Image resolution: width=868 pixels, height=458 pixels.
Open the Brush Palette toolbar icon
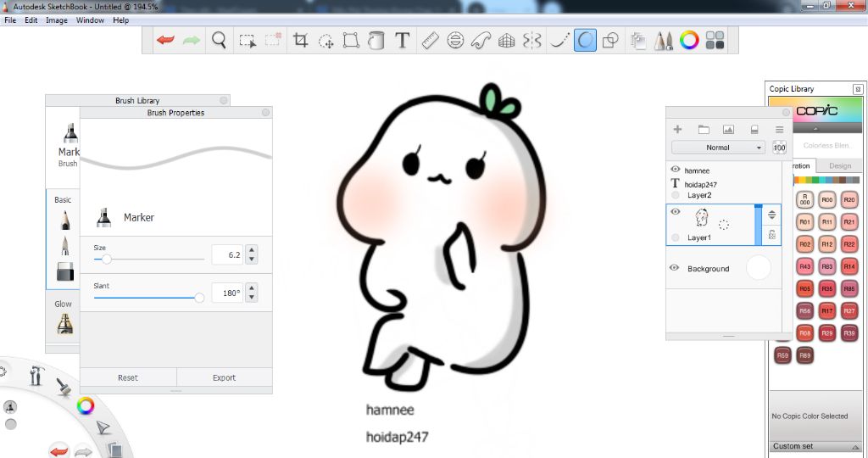point(664,41)
